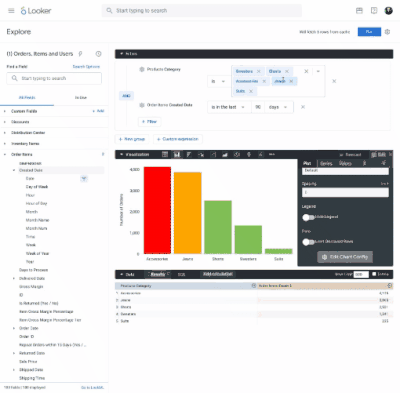The image size is (400, 393).
Task: Open the help icon in header
Action: pos(374,11)
